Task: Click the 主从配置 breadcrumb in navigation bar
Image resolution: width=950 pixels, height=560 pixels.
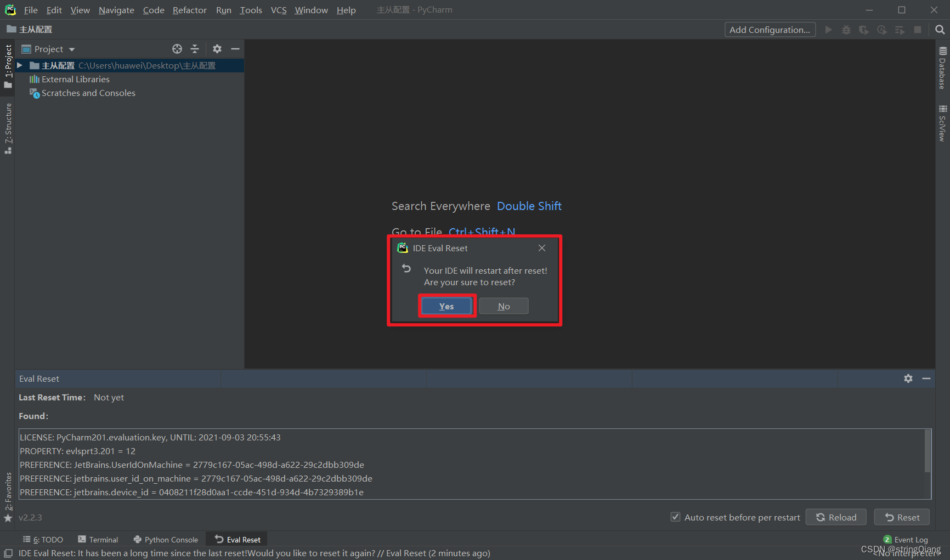Action: click(30, 30)
